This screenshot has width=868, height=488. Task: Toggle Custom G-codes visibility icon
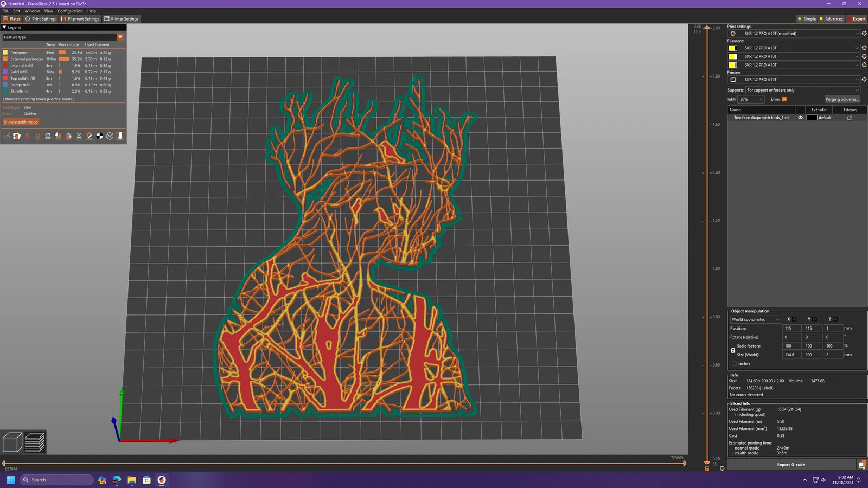coord(90,136)
